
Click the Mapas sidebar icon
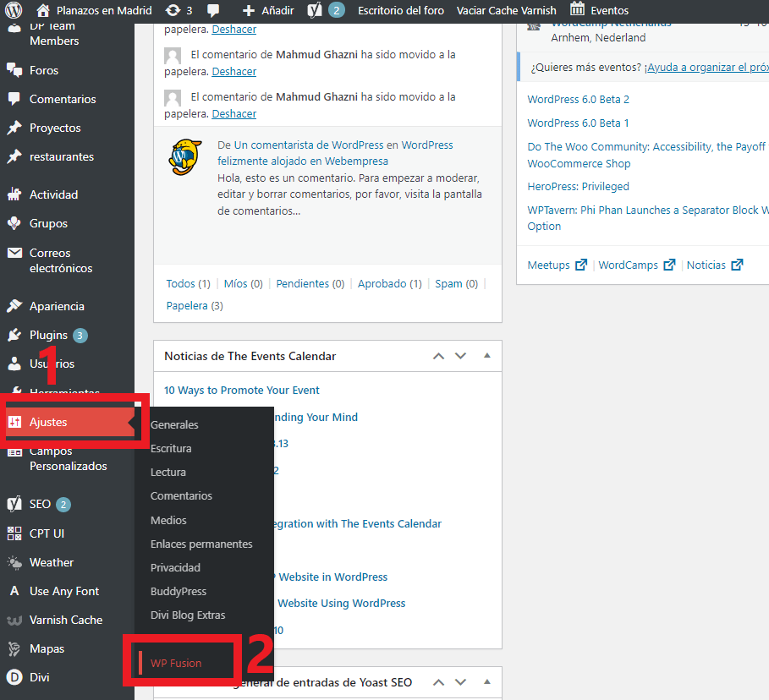click(14, 648)
